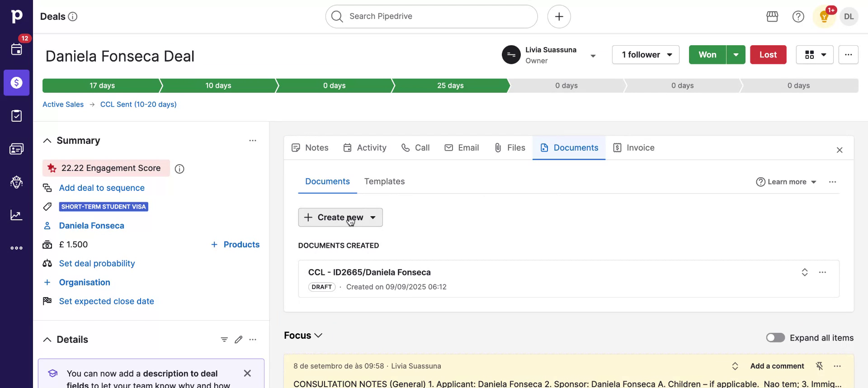The height and width of the screenshot is (388, 868).
Task: Click the Search Pipedrive field
Action: point(431,17)
